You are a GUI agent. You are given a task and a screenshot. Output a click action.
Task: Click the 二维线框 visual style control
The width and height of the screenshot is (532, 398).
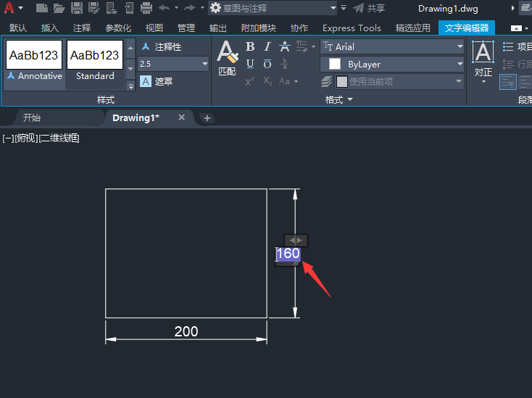59,138
